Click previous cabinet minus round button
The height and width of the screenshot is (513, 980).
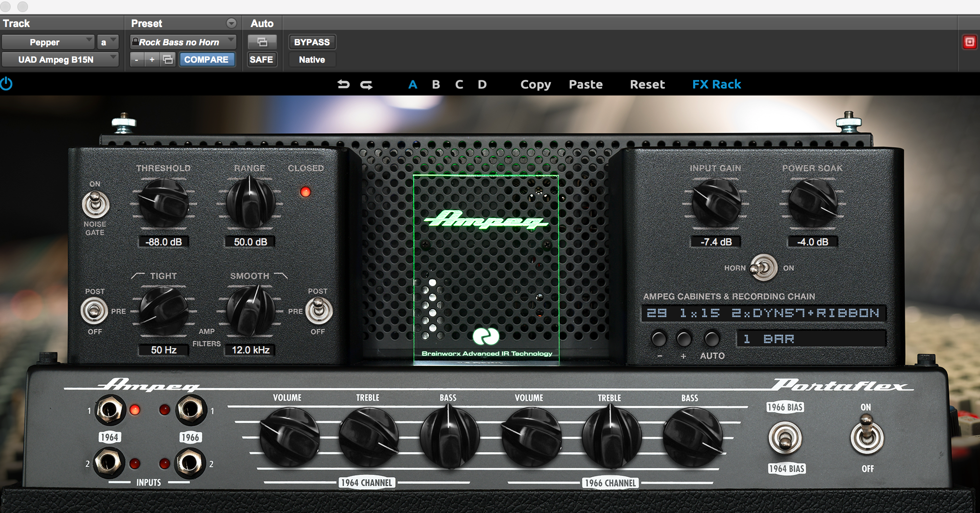pos(659,338)
